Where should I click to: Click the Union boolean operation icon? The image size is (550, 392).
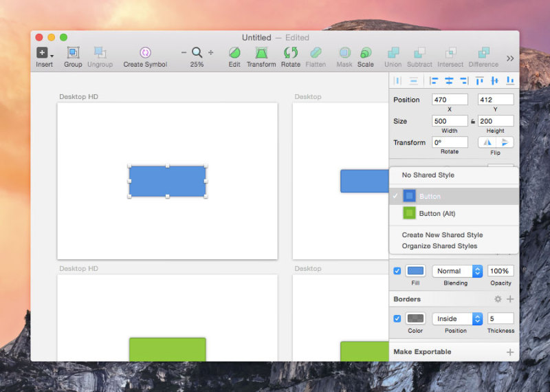click(x=393, y=53)
